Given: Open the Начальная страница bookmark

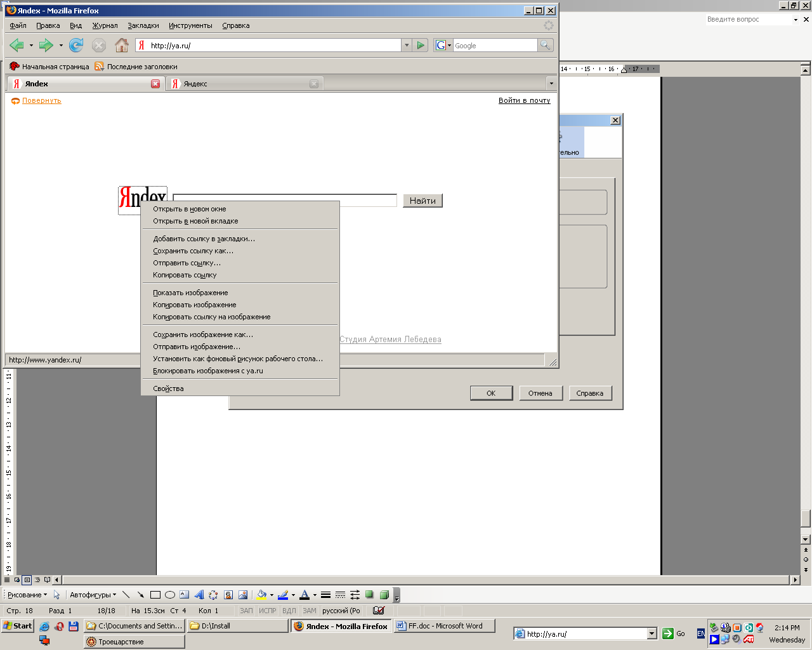Looking at the screenshot, I should pos(49,67).
